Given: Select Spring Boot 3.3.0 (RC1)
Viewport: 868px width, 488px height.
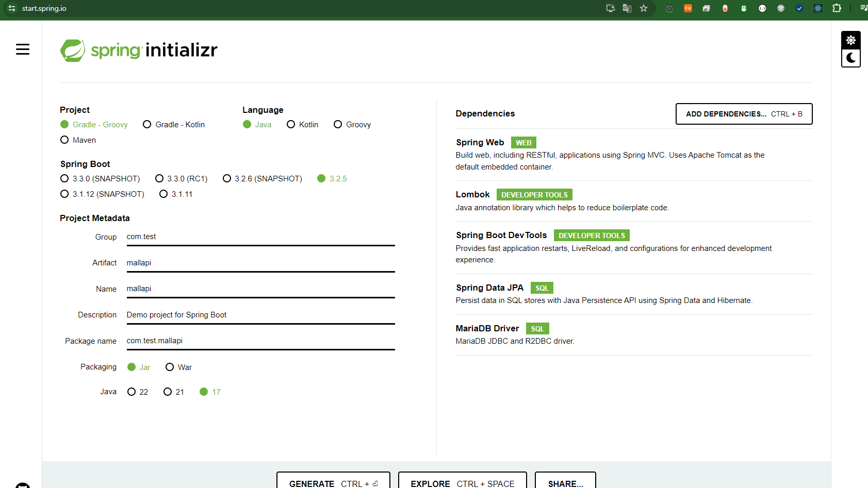Looking at the screenshot, I should tap(181, 179).
